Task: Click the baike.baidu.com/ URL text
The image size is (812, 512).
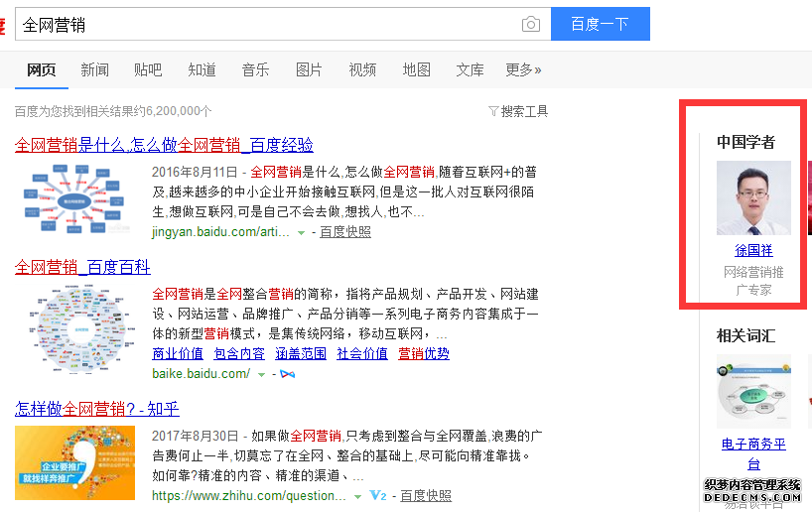Action: tap(201, 373)
